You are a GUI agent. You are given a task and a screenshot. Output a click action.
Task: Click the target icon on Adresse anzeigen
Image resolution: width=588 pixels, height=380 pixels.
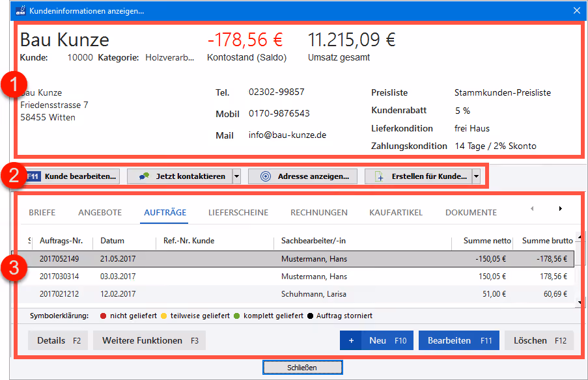click(266, 176)
